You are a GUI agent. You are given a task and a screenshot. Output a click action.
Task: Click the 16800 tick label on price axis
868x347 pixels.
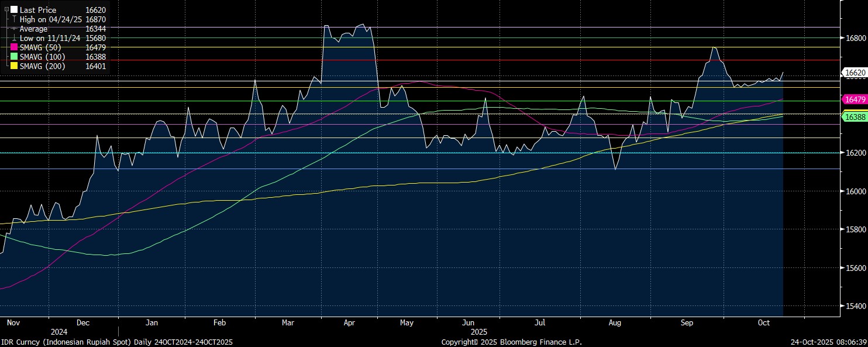tap(856, 38)
